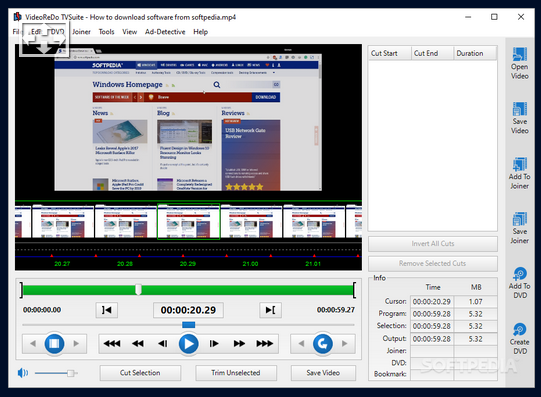Click the Cut End column header

point(432,53)
